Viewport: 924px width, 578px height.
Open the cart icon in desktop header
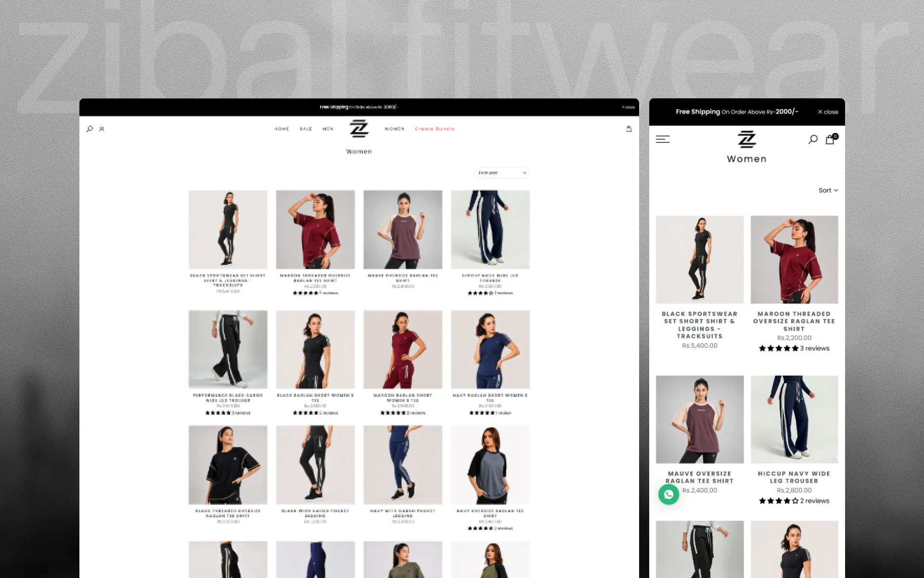(629, 129)
